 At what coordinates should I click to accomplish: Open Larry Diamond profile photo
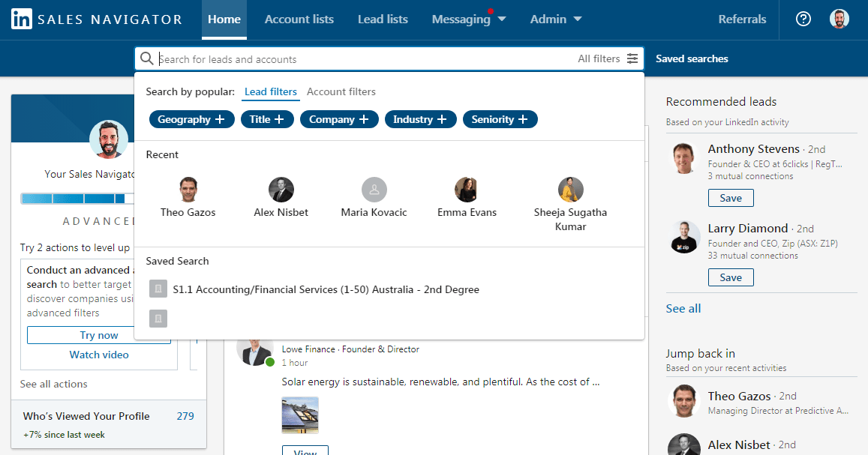(684, 238)
